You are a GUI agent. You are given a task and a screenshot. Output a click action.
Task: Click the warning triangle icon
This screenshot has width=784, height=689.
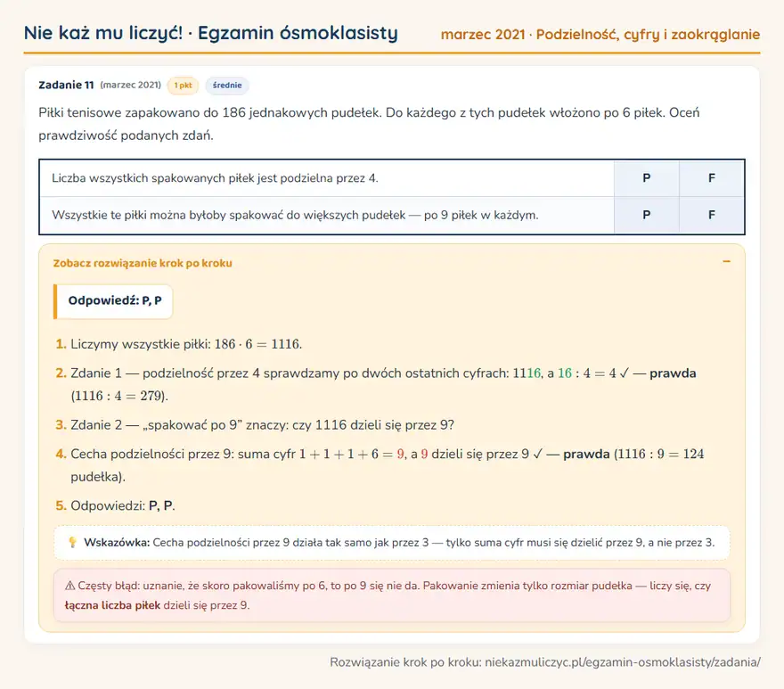pyautogui.click(x=70, y=586)
